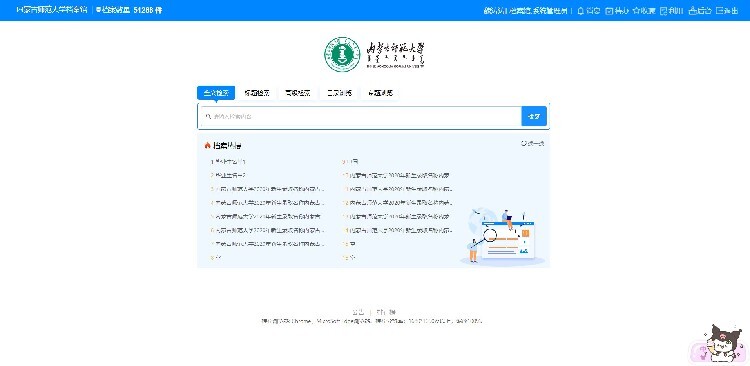Open hot search entry ranked 16
The width and height of the screenshot is (750, 366).
point(349,257)
